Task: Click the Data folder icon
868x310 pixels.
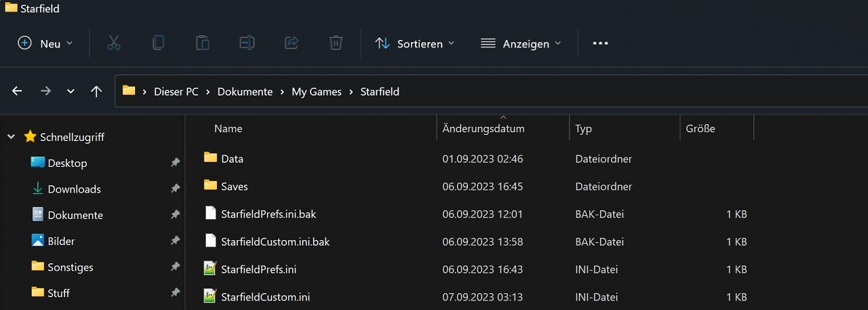Action: coord(210,158)
